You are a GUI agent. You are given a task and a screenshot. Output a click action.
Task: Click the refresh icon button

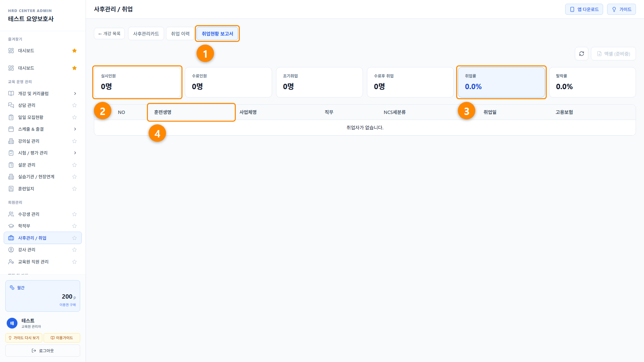582,54
